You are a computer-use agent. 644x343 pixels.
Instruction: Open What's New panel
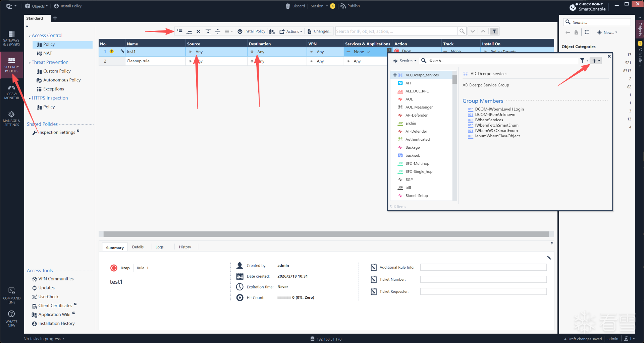tap(11, 319)
